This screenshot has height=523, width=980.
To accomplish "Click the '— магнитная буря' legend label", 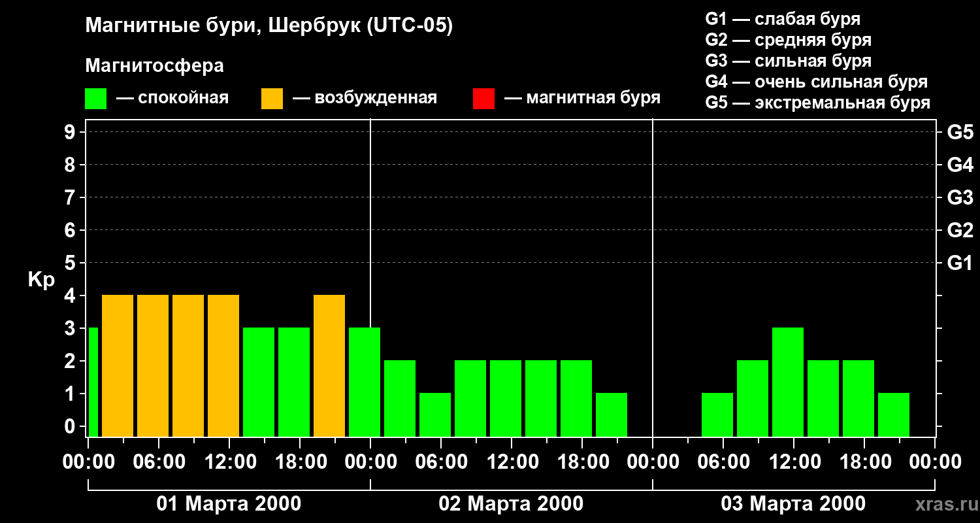I will tap(583, 98).
